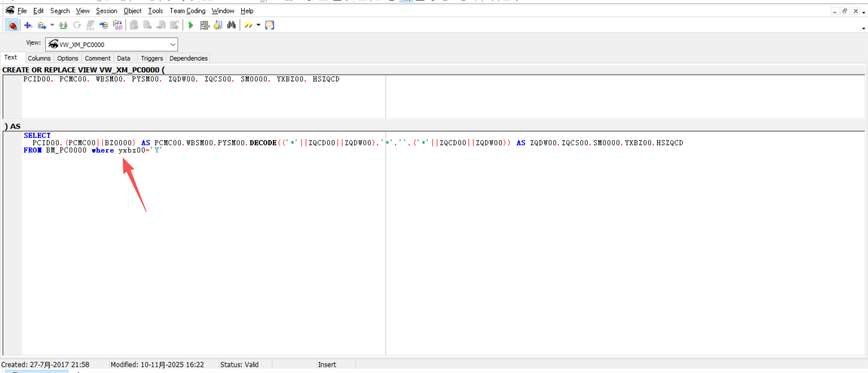This screenshot has width=868, height=373.
Task: Open the toolbar overflow arrow at right
Action: (863, 28)
